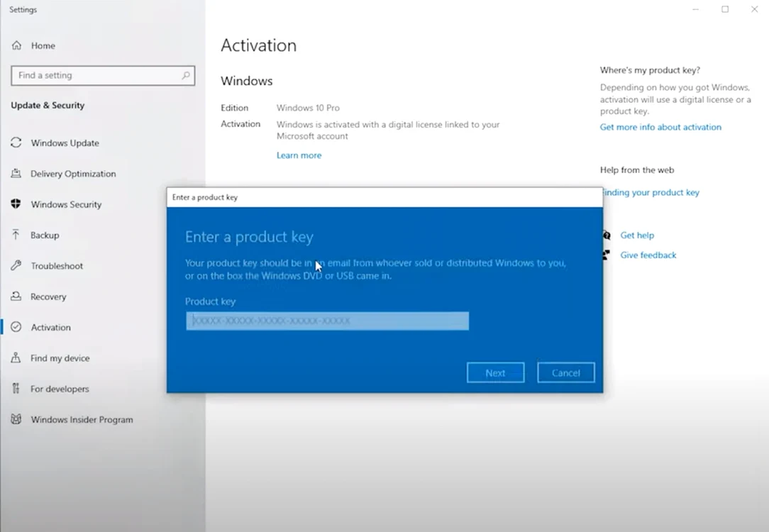Click the Get help link

tap(637, 235)
